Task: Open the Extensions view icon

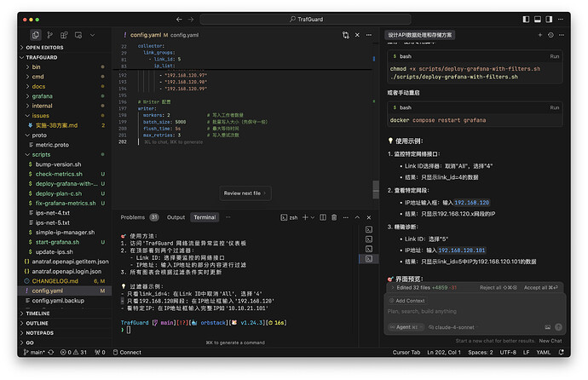Action: pyautogui.click(x=64, y=35)
